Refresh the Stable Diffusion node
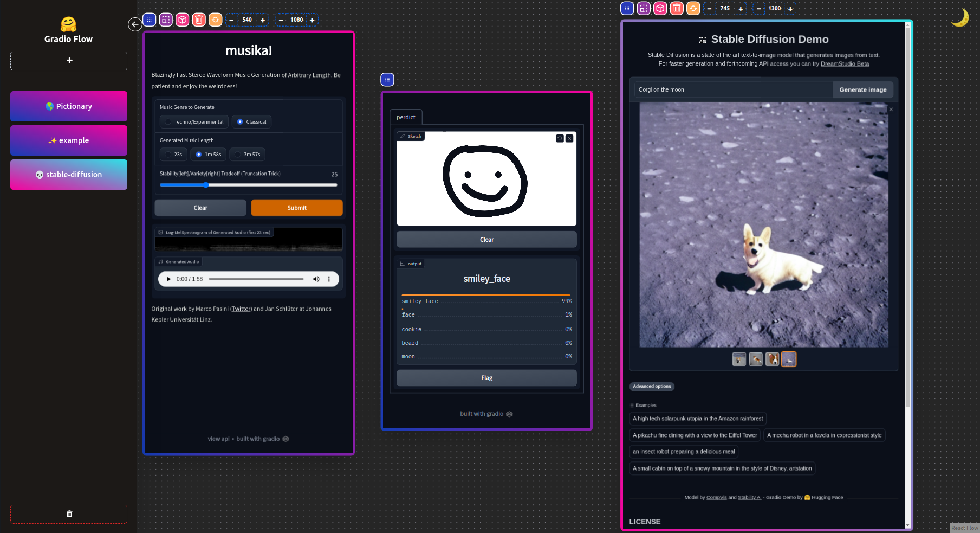This screenshot has height=533, width=980. (693, 8)
